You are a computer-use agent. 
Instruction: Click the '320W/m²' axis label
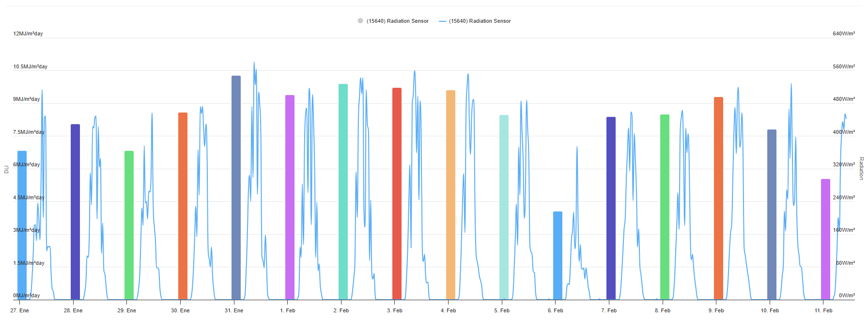coord(844,164)
